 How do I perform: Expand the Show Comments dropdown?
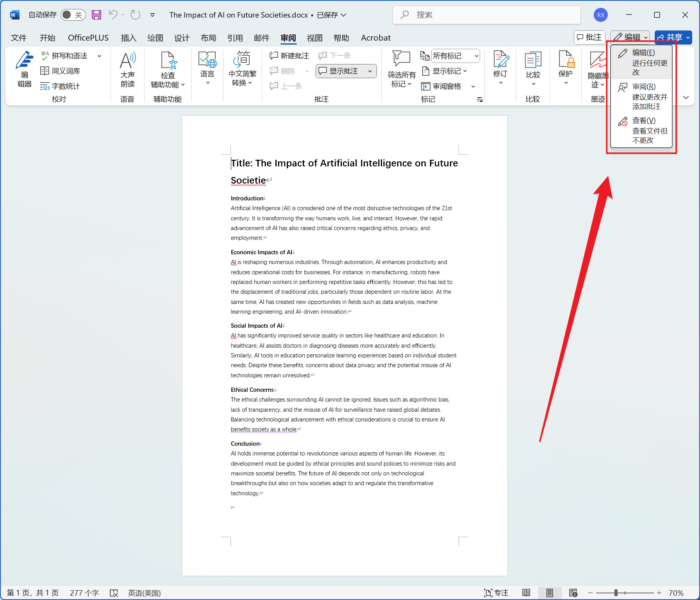[370, 71]
